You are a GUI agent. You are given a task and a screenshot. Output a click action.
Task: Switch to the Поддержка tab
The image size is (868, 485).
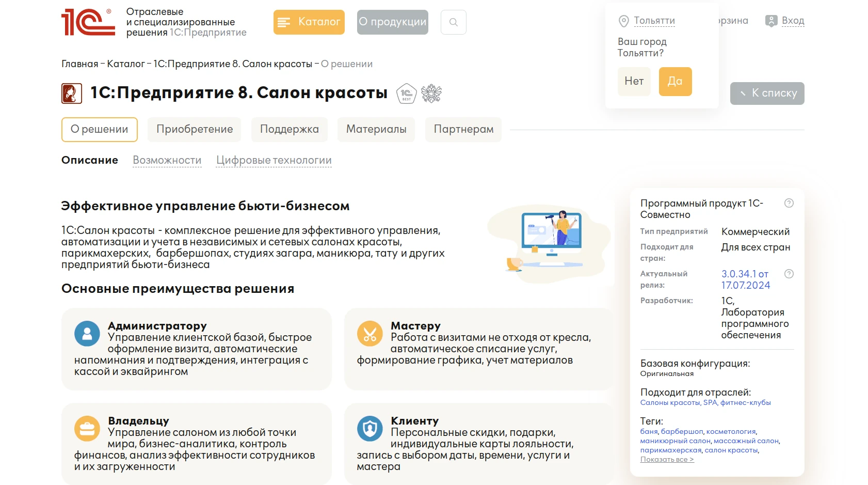coord(290,129)
